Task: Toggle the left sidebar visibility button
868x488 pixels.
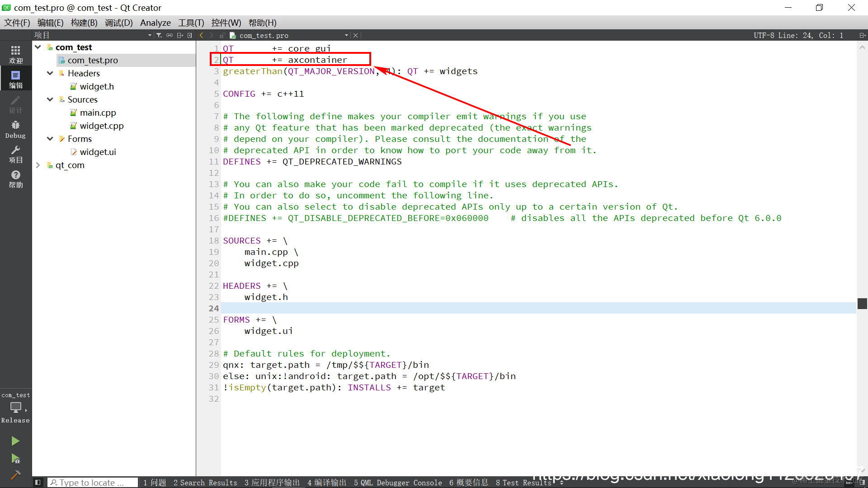Action: (x=38, y=483)
